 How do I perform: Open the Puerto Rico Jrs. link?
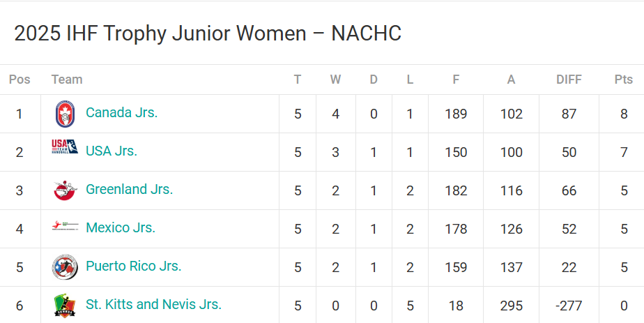(x=134, y=266)
